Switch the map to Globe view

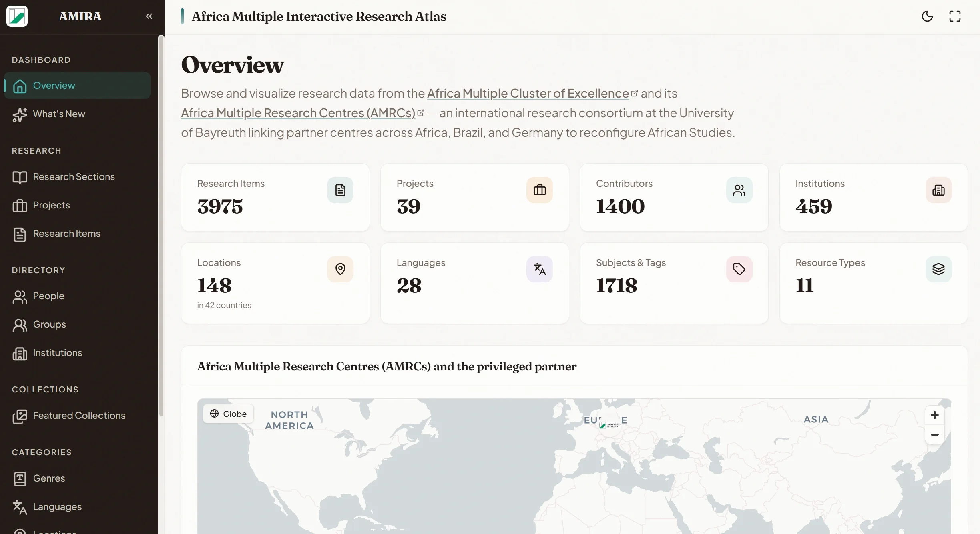(x=228, y=413)
